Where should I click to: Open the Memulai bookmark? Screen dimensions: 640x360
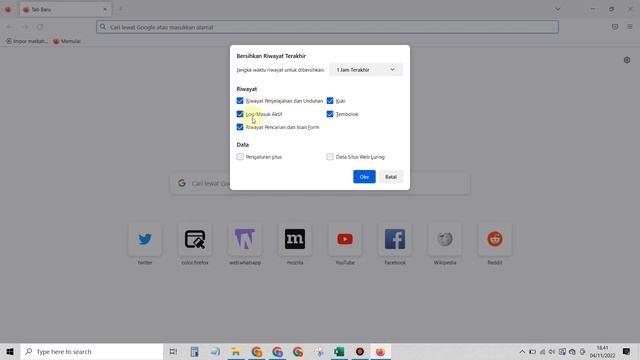[x=67, y=41]
